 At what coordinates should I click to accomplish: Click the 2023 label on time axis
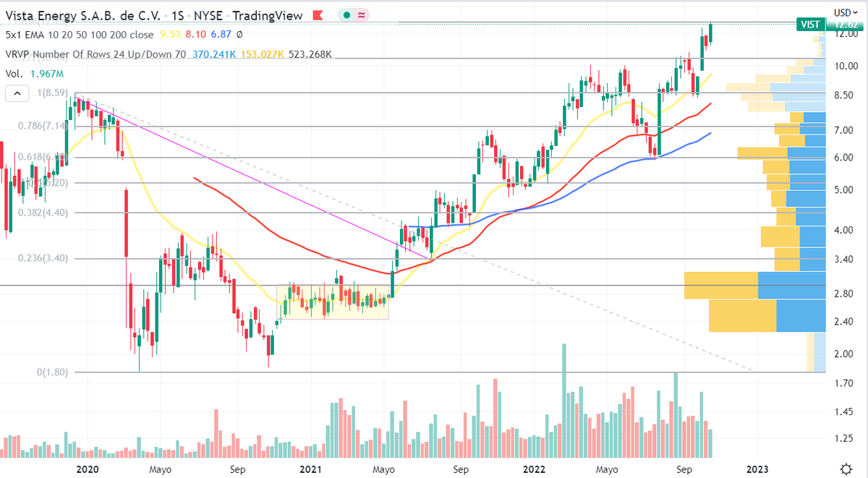pos(757,469)
